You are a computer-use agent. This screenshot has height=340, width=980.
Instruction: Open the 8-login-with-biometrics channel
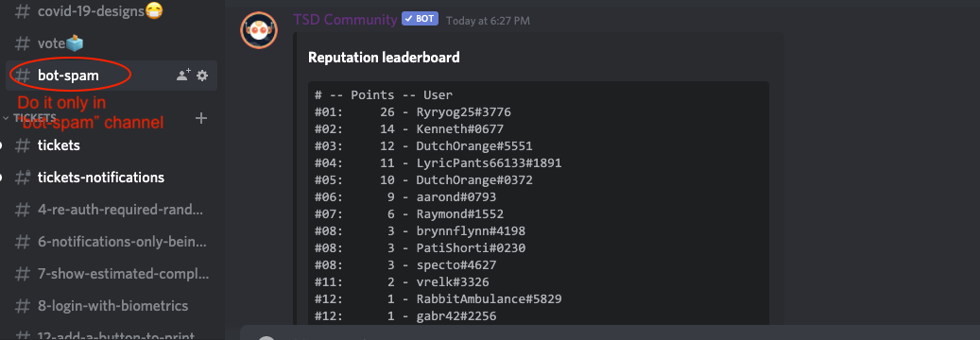tap(112, 306)
